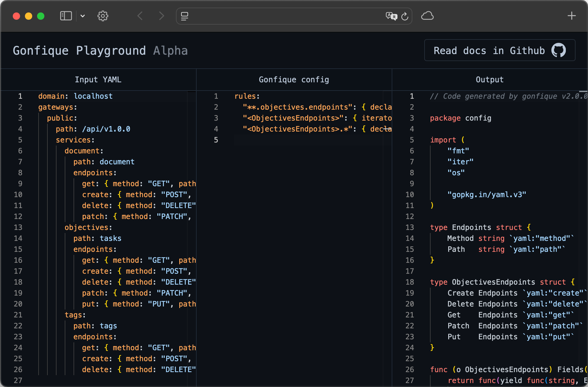Viewport: 588px width, 387px height.
Task: Add a new tab with plus icon
Action: (x=572, y=16)
